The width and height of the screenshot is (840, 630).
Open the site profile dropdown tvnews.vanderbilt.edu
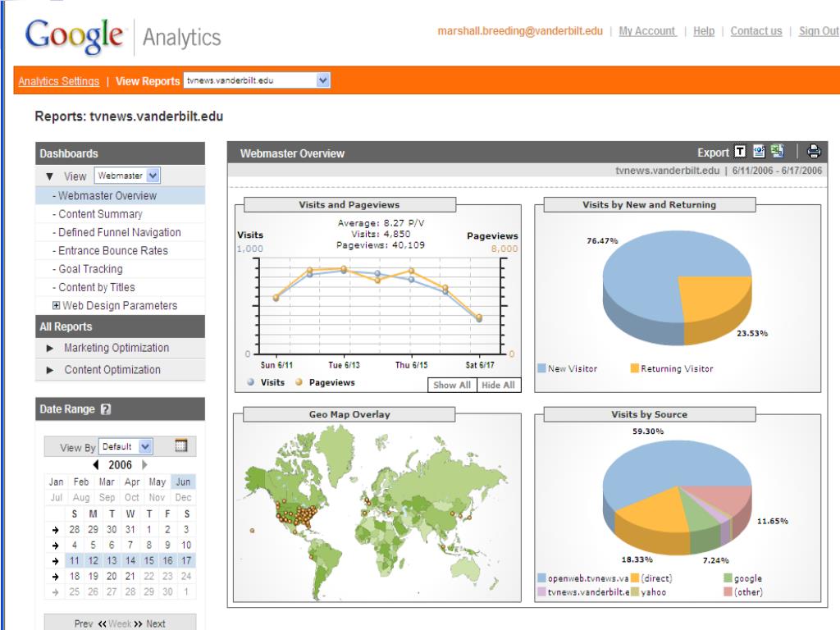coord(257,80)
